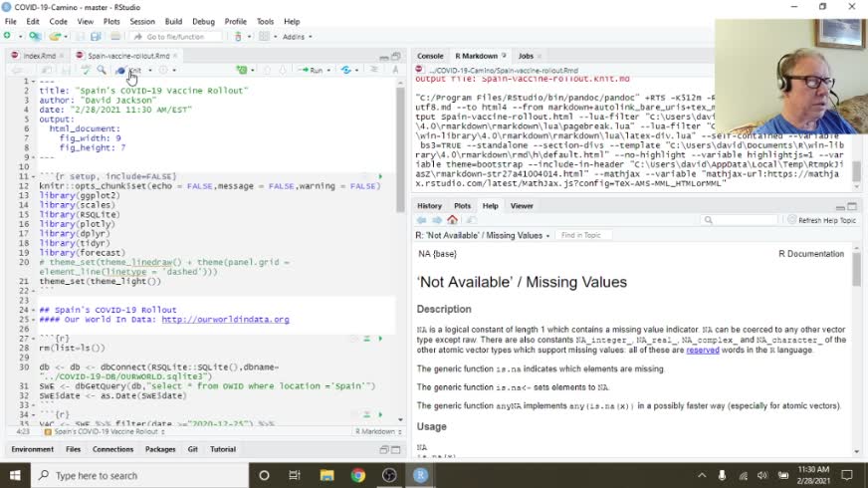Switch to the index.Rmd tab
The height and width of the screenshot is (488, 868).
coord(39,56)
